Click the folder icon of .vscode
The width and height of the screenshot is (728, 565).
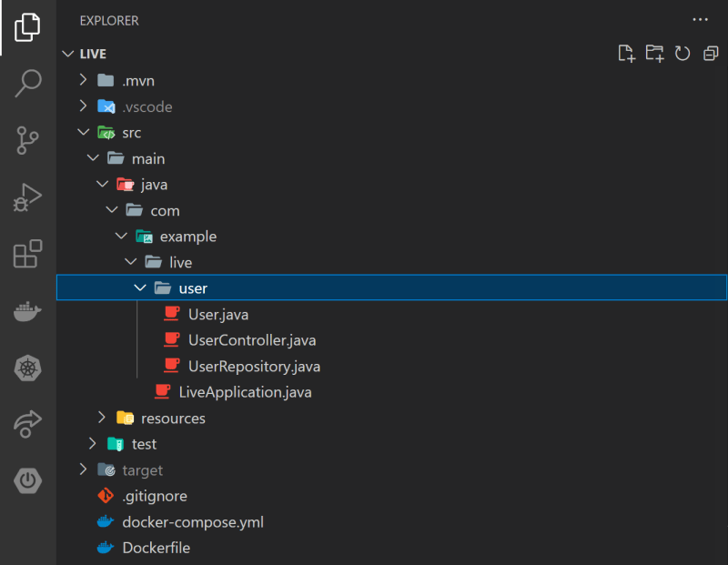[x=106, y=106]
